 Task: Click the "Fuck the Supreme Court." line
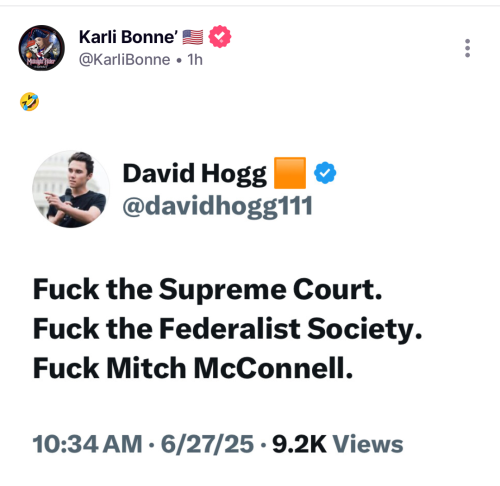207,290
